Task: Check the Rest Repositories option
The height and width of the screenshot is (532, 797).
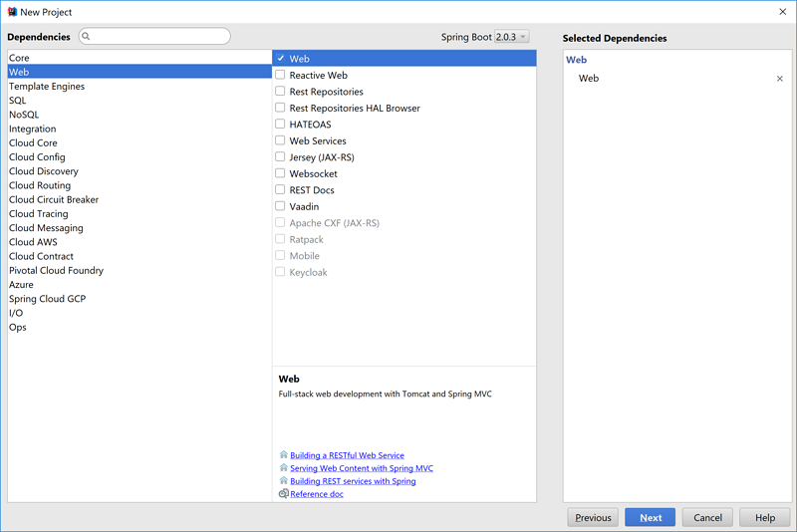Action: coord(280,91)
